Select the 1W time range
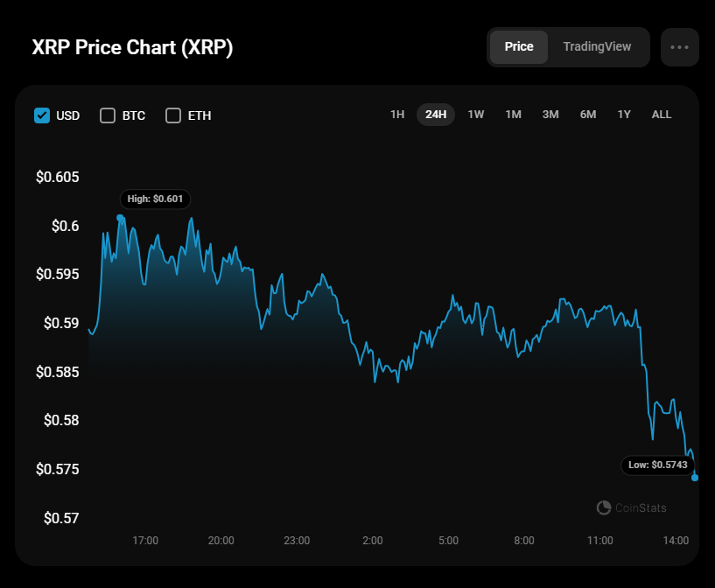715x588 pixels. pyautogui.click(x=476, y=115)
